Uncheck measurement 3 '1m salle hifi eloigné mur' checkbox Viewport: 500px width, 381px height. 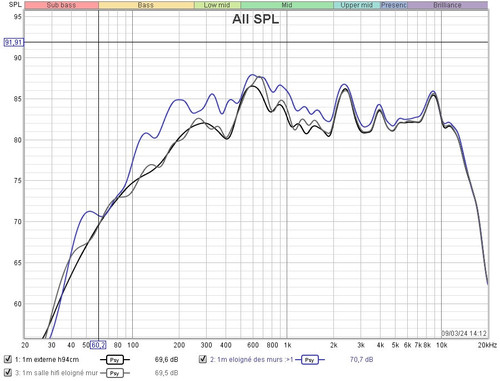pyautogui.click(x=8, y=372)
